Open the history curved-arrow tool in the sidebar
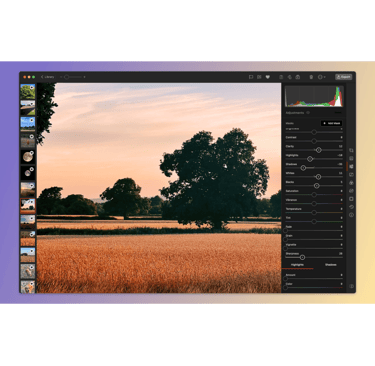Viewport: 375px width, 366px height. coord(351,207)
